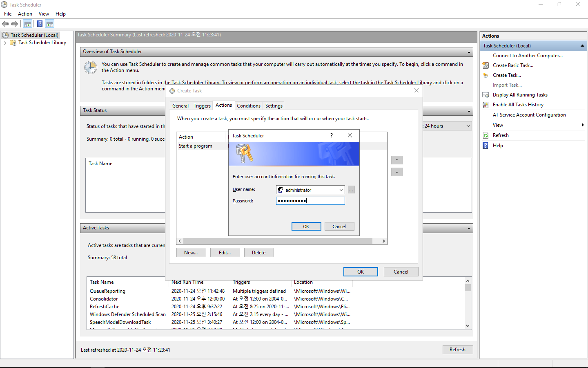Select the Actions tab in Create Task
Screen dimensions: 588x368
click(224, 105)
